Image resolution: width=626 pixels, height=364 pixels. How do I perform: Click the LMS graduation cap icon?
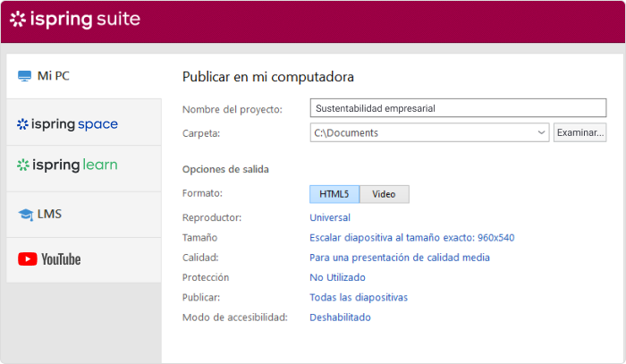pyautogui.click(x=26, y=215)
